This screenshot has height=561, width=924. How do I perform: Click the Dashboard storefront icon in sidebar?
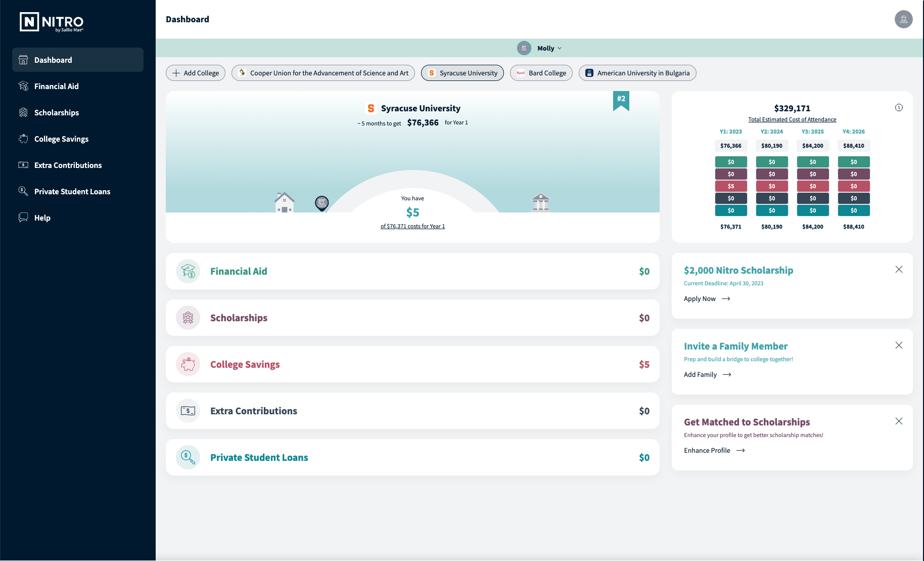(23, 60)
